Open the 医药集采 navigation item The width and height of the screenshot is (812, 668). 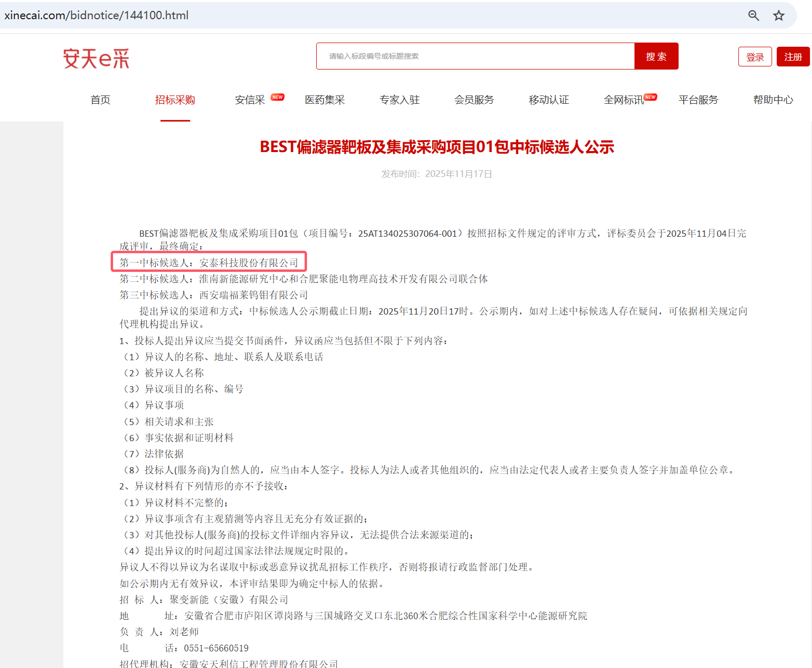tap(324, 100)
